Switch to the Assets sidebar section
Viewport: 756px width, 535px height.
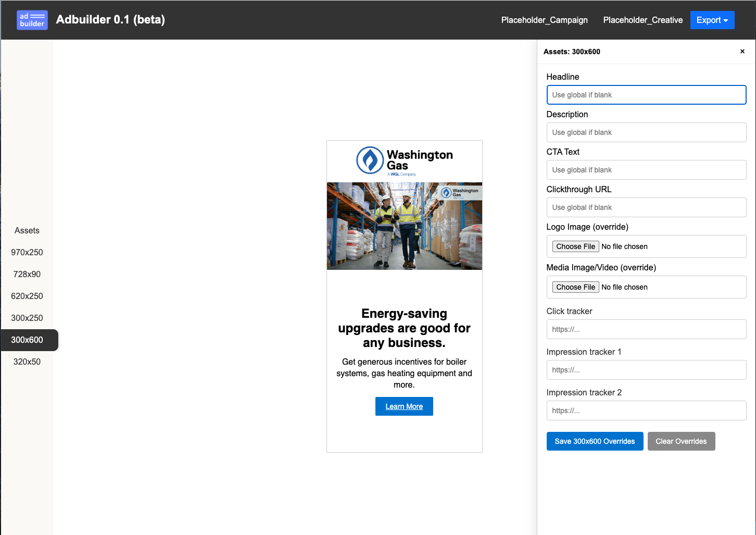pos(27,230)
